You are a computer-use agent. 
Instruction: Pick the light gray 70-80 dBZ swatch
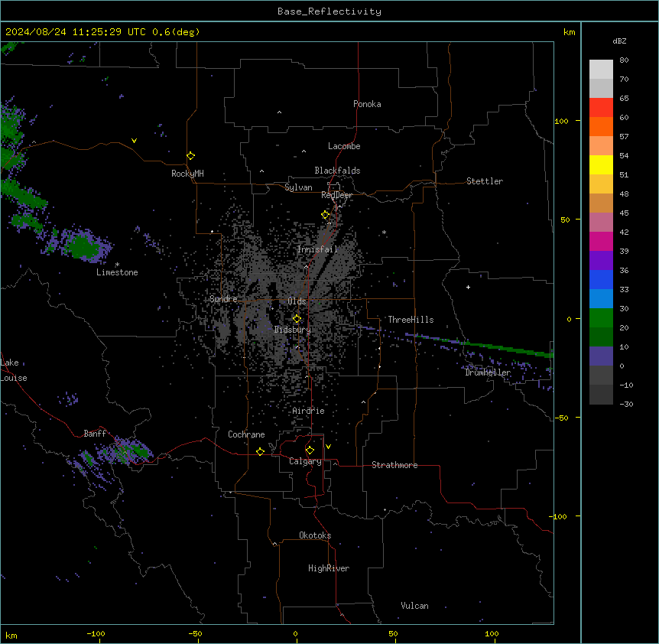point(601,70)
